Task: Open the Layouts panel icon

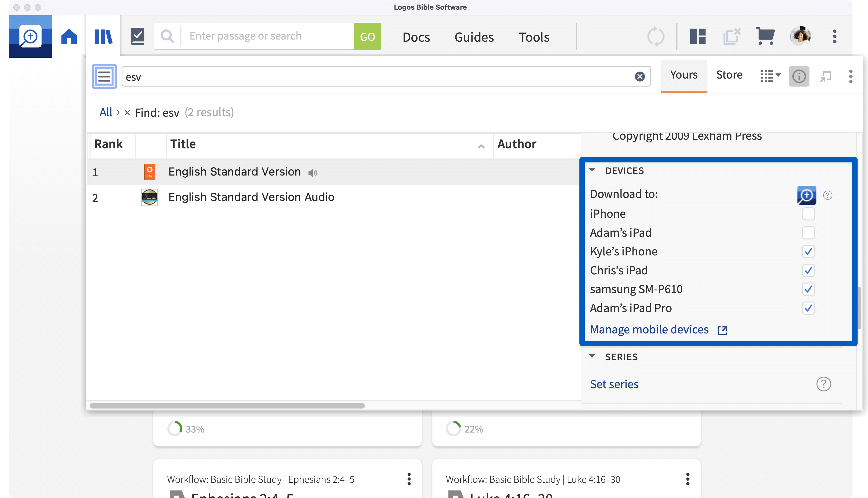Action: (698, 36)
